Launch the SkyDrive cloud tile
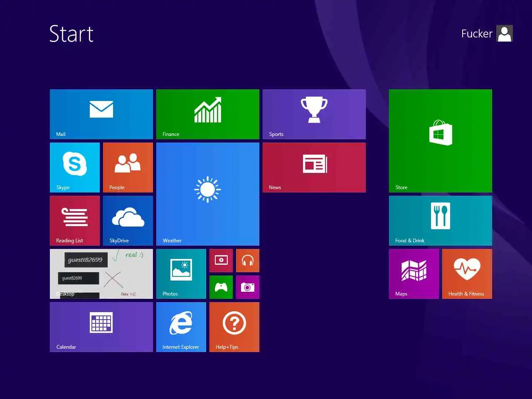 point(128,221)
